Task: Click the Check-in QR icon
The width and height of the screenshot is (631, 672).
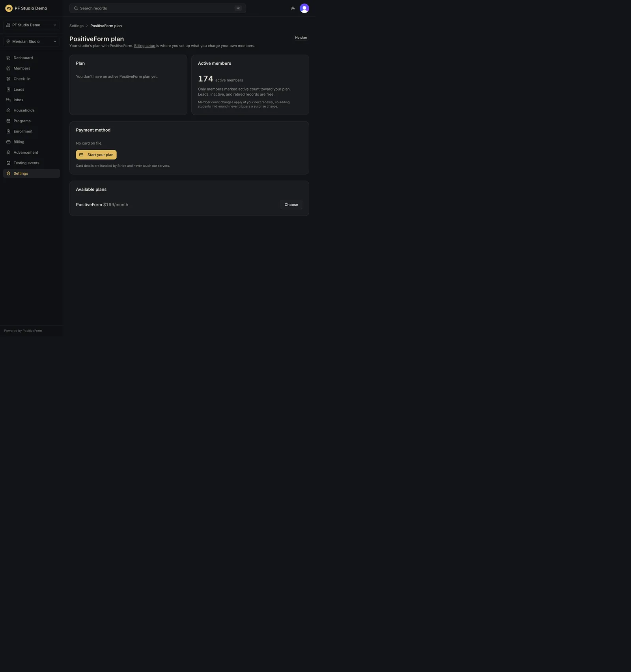Action: click(x=8, y=79)
